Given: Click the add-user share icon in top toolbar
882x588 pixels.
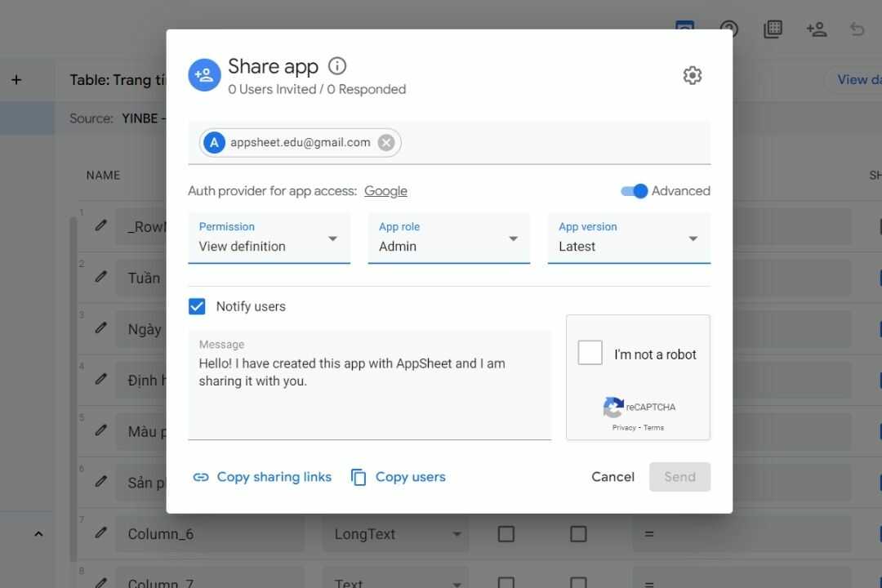Looking at the screenshot, I should tap(816, 29).
